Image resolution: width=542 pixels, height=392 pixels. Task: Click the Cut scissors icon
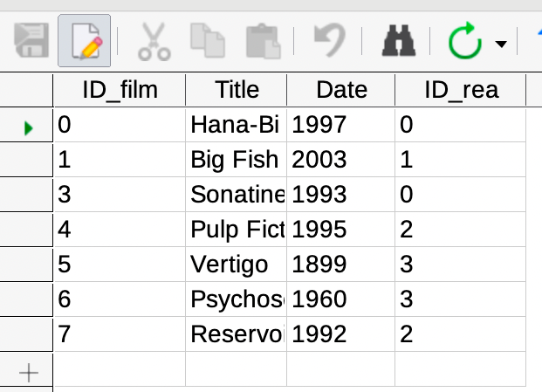tap(154, 42)
